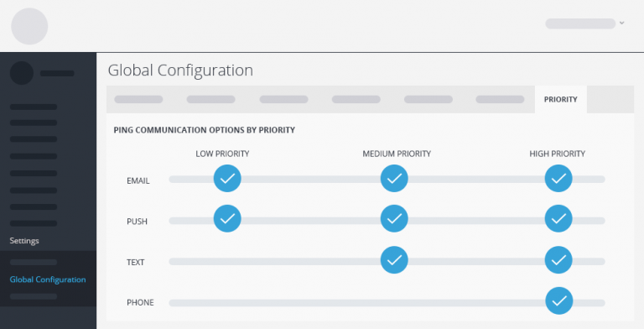Click the Settings sidebar section label
This screenshot has width=644, height=329.
click(24, 241)
